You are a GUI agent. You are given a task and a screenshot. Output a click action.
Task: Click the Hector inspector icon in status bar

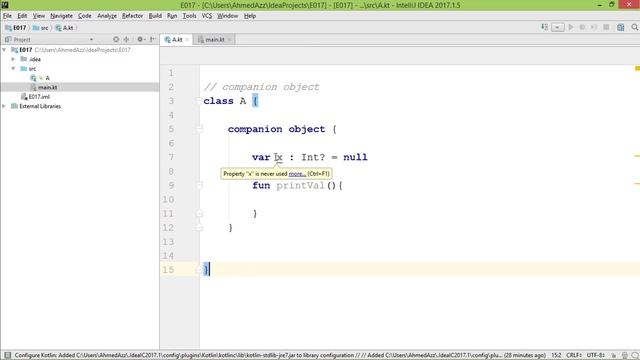pos(624,356)
